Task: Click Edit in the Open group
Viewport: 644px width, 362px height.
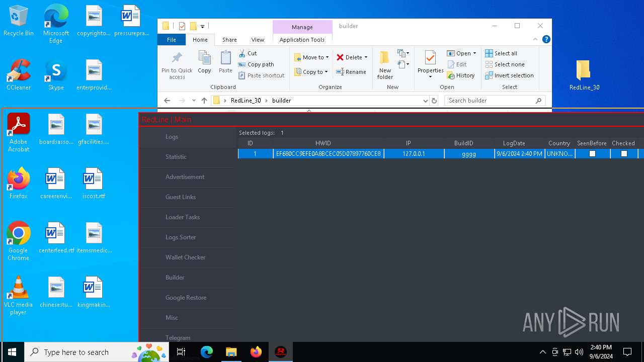Action: click(457, 64)
